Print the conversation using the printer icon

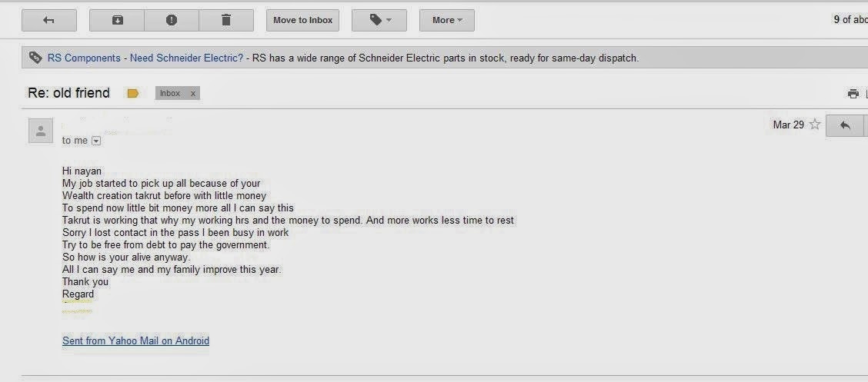853,94
